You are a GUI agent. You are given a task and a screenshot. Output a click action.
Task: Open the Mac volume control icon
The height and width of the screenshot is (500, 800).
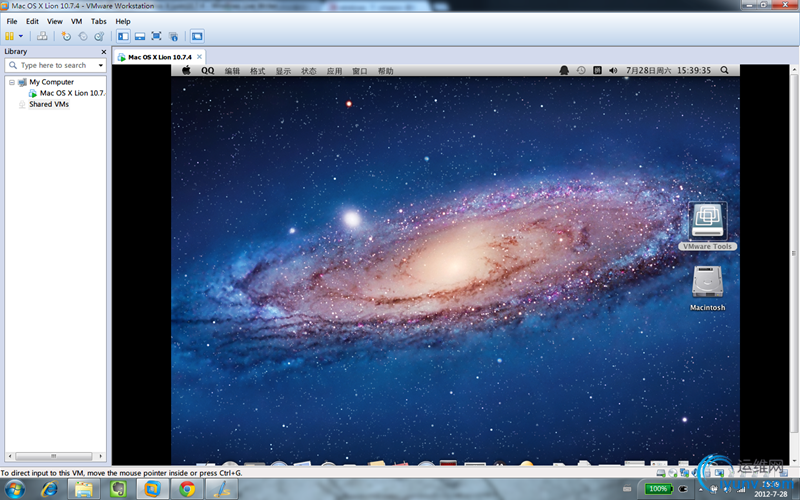[613, 70]
